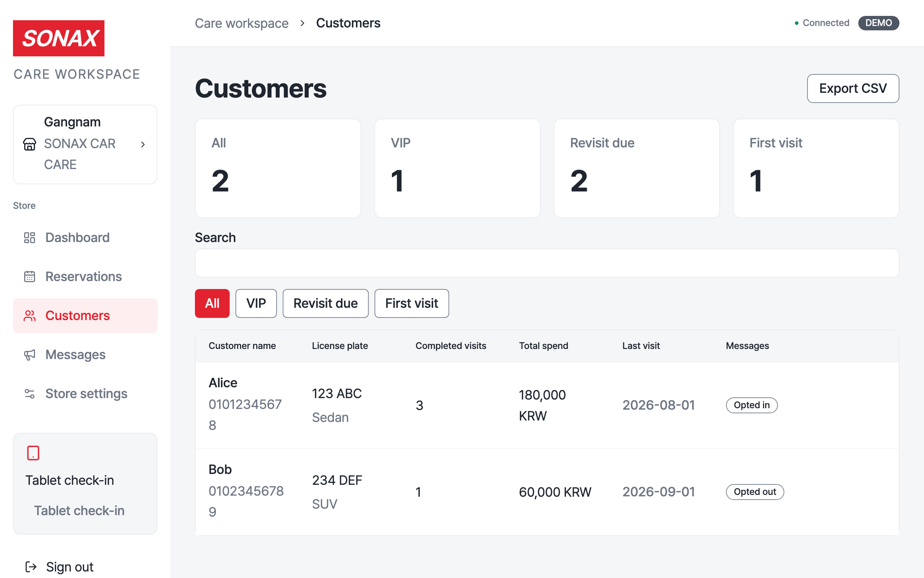
Task: Click the VIP summary card
Action: pyautogui.click(x=457, y=168)
